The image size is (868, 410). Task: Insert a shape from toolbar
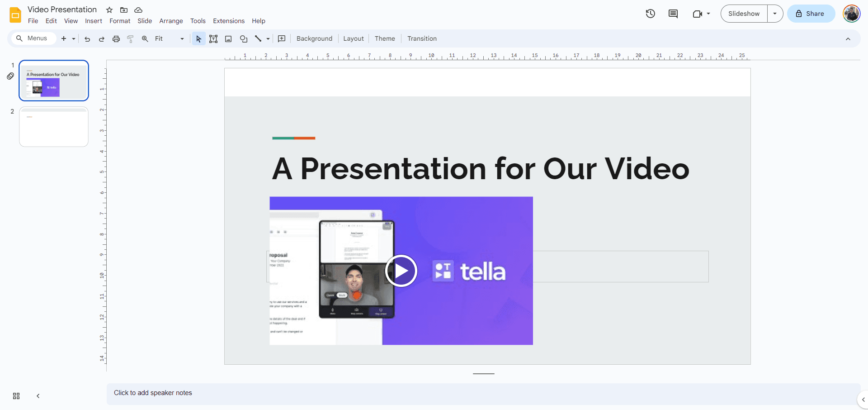[244, 39]
